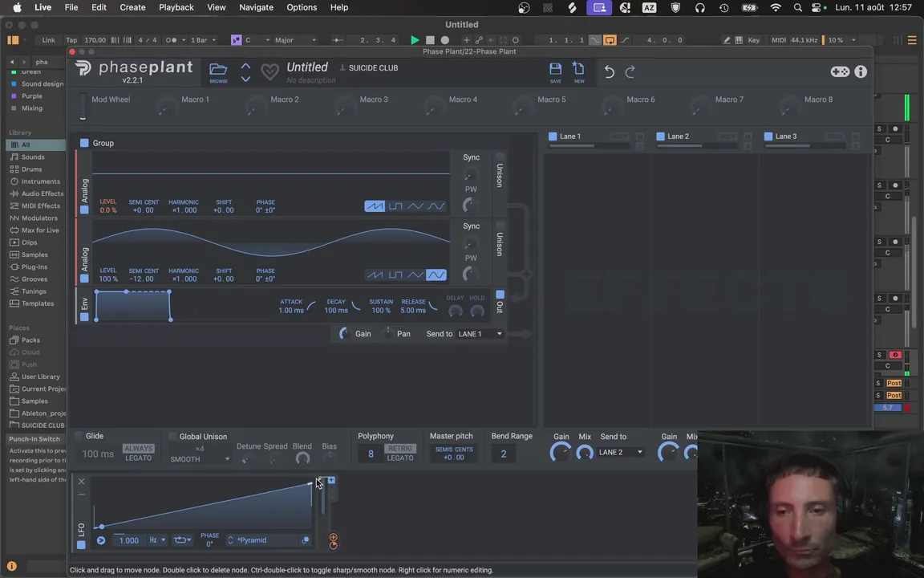Disable the first Analog oscillator
The height and width of the screenshot is (578, 924).
(84, 210)
